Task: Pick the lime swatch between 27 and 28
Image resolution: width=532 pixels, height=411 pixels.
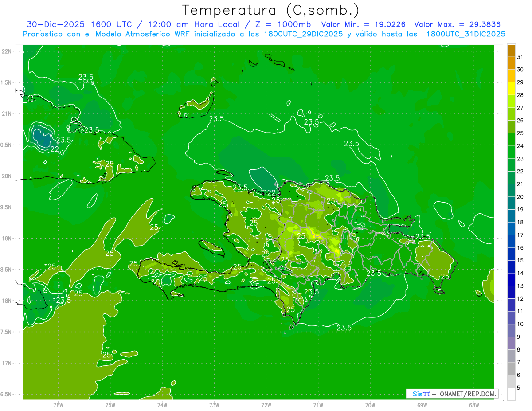Action: pyautogui.click(x=511, y=101)
